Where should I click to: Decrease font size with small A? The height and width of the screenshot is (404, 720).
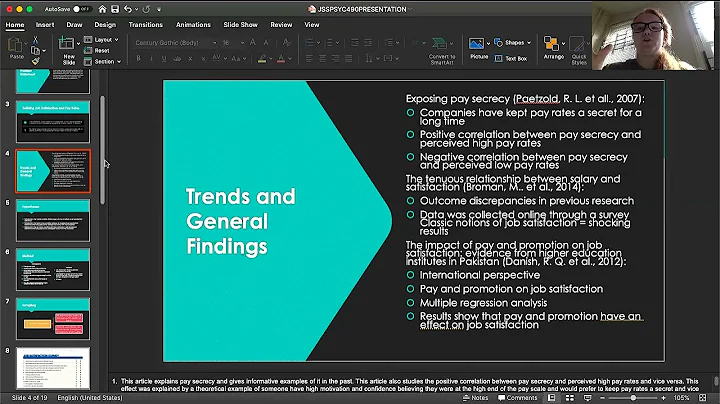[x=266, y=43]
